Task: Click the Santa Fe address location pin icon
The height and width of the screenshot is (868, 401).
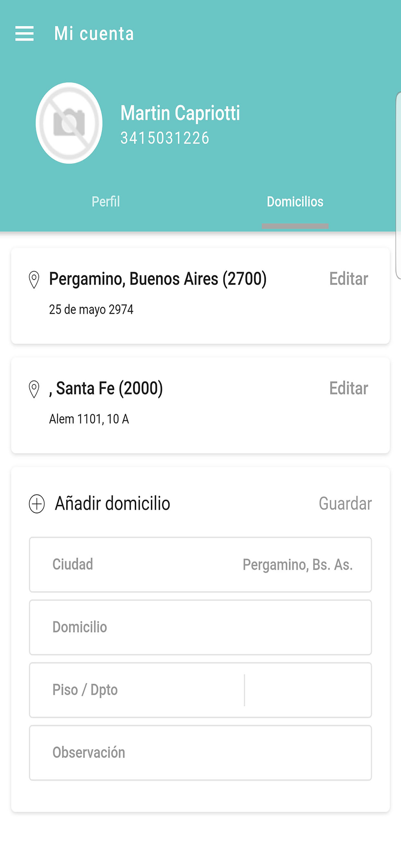Action: coord(34,389)
